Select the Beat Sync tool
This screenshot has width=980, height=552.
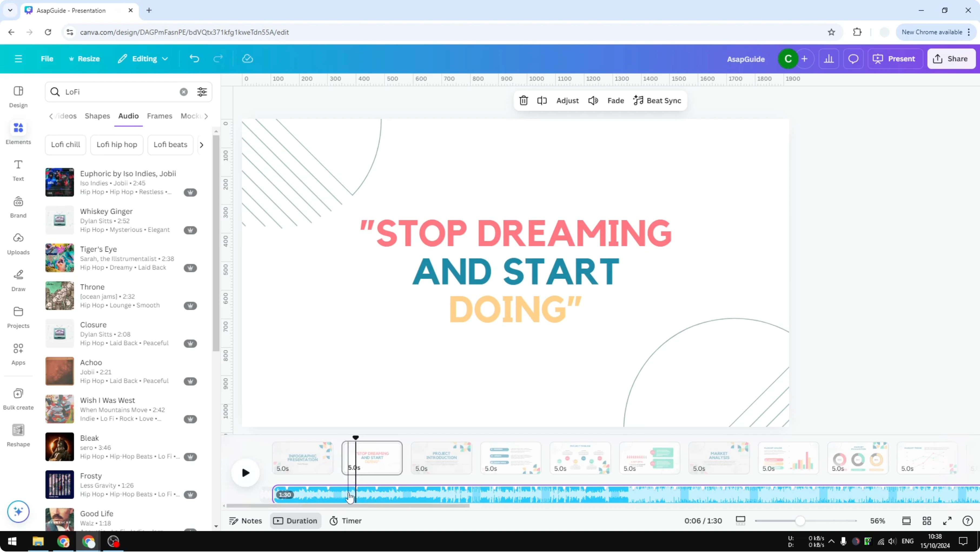pos(657,100)
